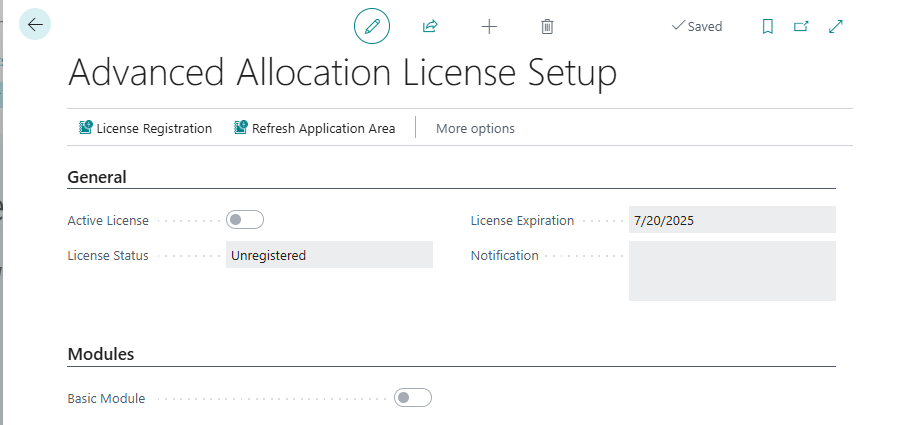Open page in new window icon
Image resolution: width=917 pixels, height=425 pixels.
point(801,26)
